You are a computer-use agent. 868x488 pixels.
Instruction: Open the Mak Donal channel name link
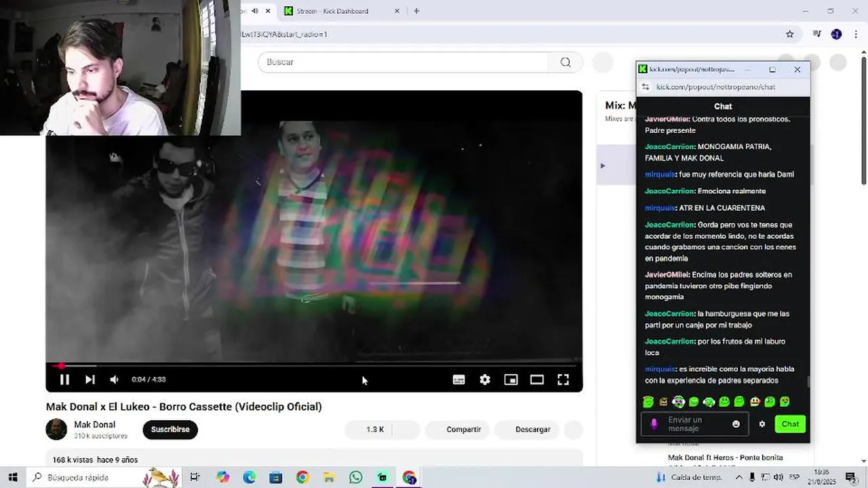94,424
